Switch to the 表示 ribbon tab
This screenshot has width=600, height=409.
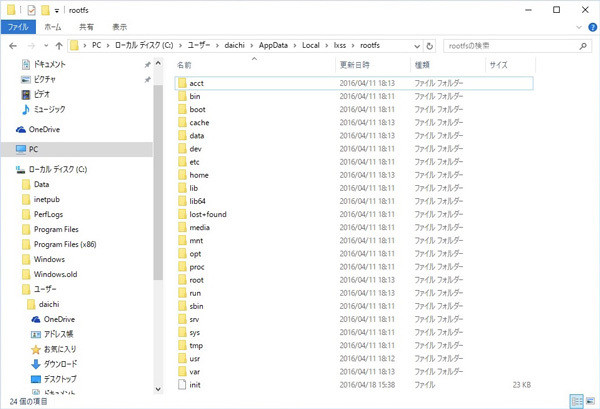tap(119, 28)
